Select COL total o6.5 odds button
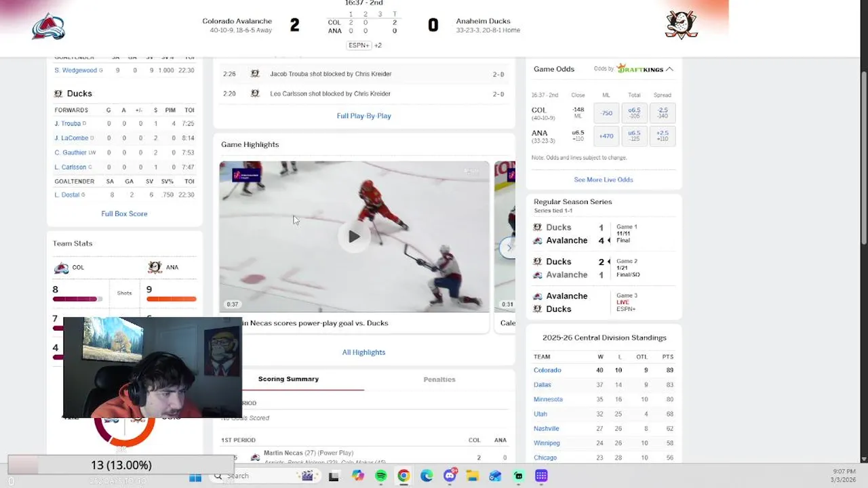 click(x=634, y=113)
